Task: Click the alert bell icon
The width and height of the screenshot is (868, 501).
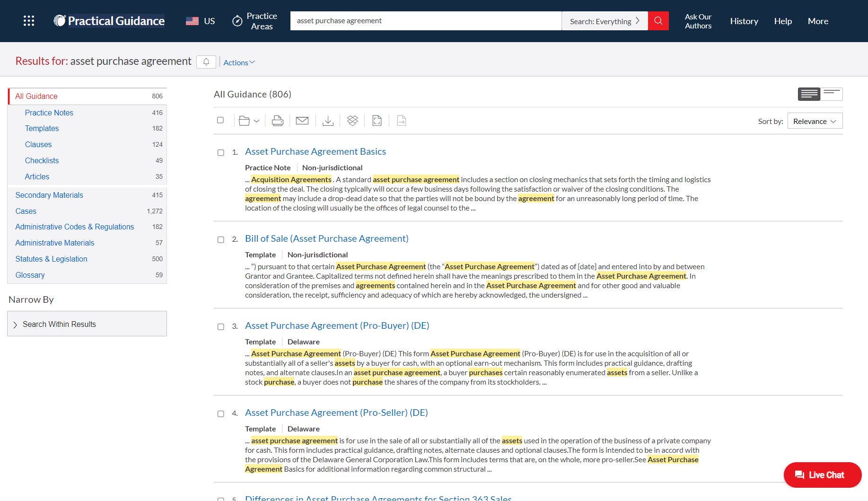Action: tap(206, 62)
